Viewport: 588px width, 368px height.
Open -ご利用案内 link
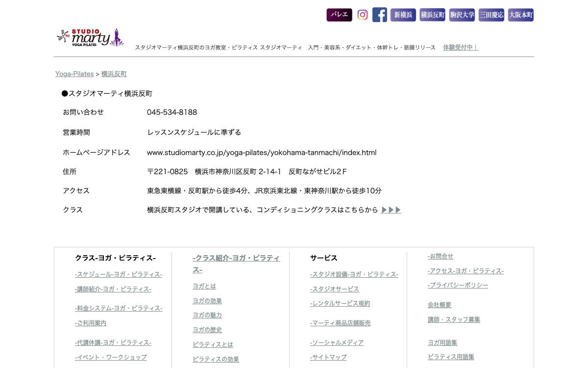tap(91, 323)
